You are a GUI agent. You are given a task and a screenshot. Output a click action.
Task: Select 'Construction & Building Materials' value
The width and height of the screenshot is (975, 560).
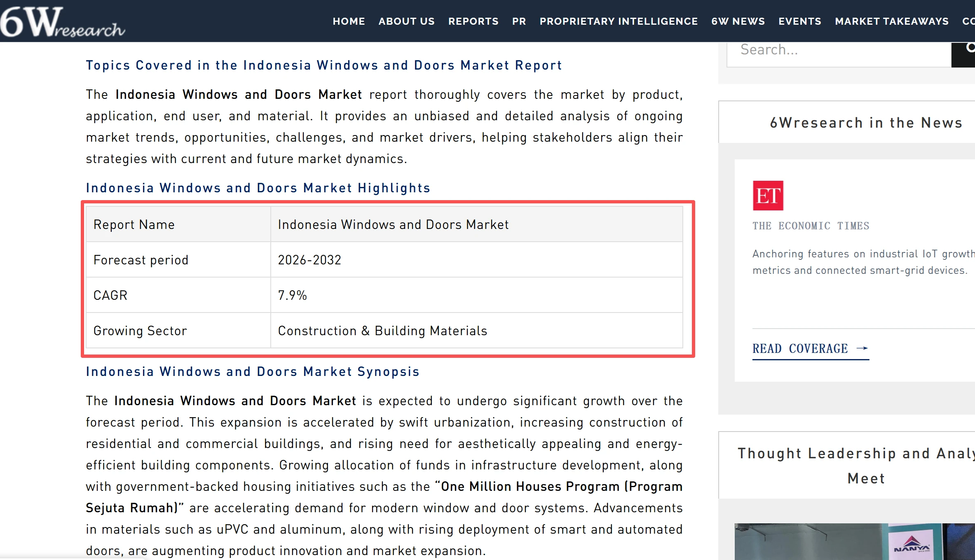point(382,331)
